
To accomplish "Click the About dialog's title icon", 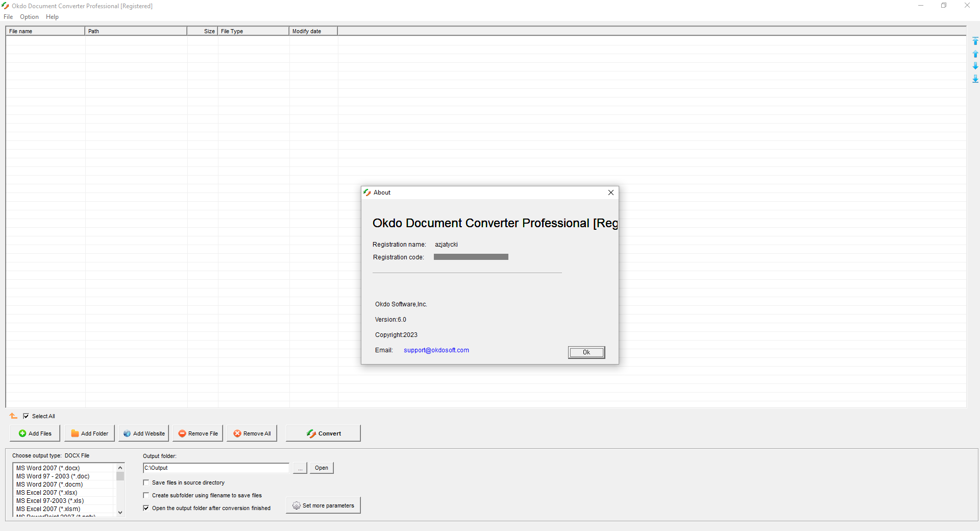I will 367,192.
